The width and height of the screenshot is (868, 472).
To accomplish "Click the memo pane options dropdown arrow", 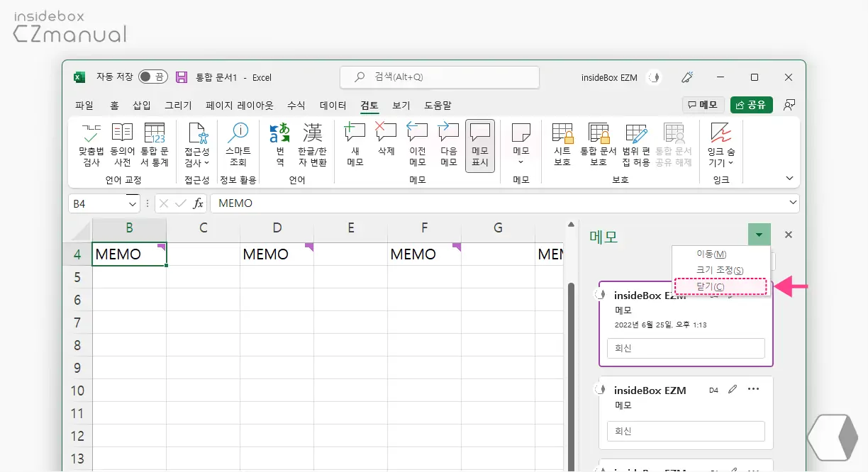I will [x=759, y=235].
